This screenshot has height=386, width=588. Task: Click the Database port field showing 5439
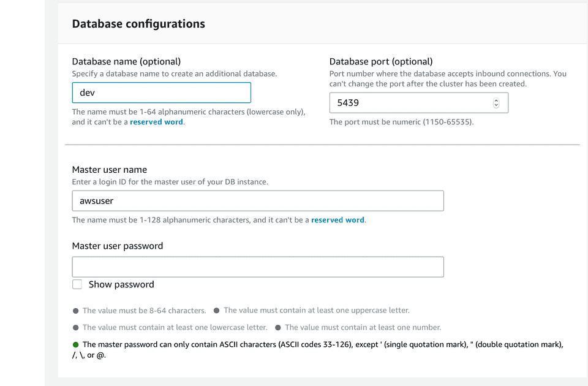tap(409, 103)
